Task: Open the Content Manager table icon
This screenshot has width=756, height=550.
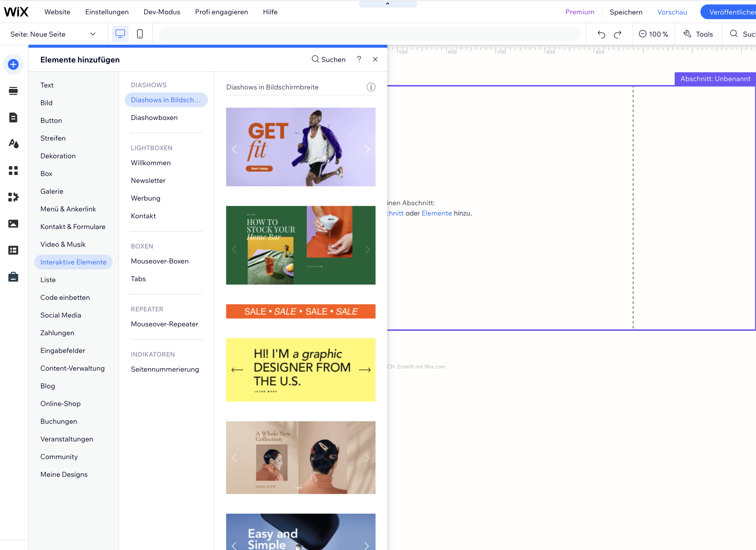Action: coord(13,250)
